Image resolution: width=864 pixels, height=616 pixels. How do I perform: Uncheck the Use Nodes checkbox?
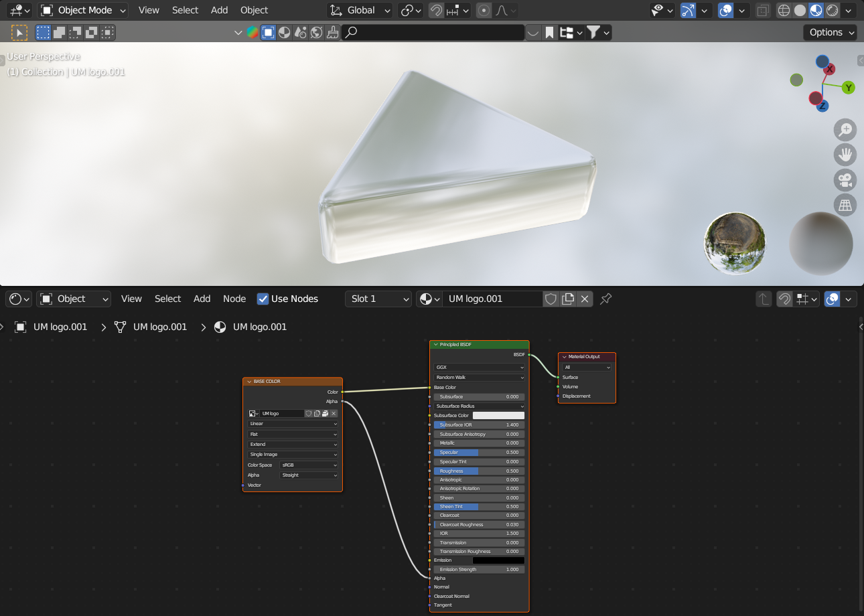tap(263, 299)
